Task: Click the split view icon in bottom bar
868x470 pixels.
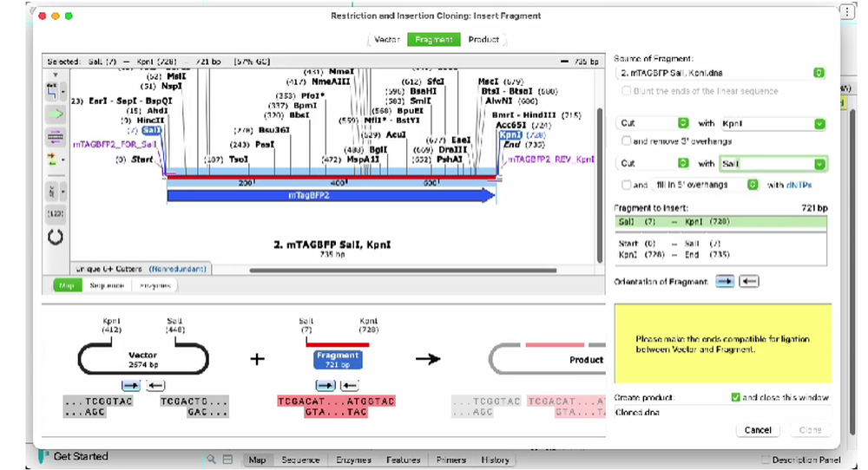Action: click(x=227, y=459)
